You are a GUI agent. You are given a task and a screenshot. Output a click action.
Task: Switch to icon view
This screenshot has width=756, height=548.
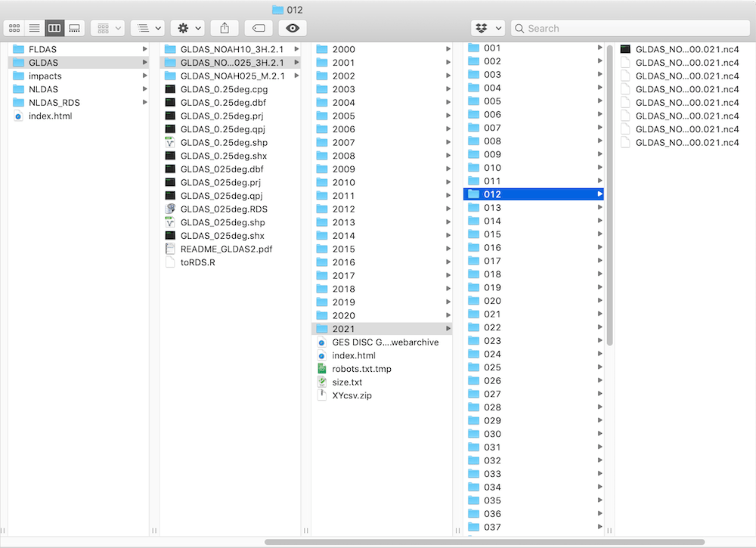[14, 28]
